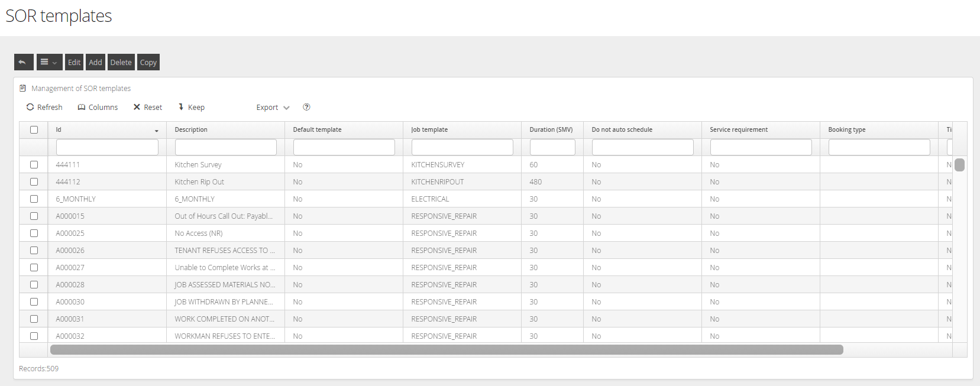
Task: Click the ELECTRICAL job template cell
Action: pyautogui.click(x=462, y=199)
